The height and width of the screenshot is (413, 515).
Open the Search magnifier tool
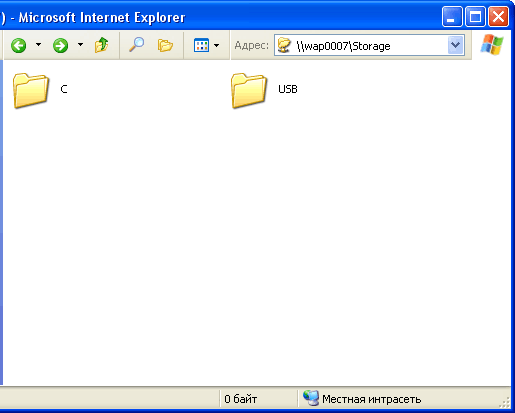137,45
